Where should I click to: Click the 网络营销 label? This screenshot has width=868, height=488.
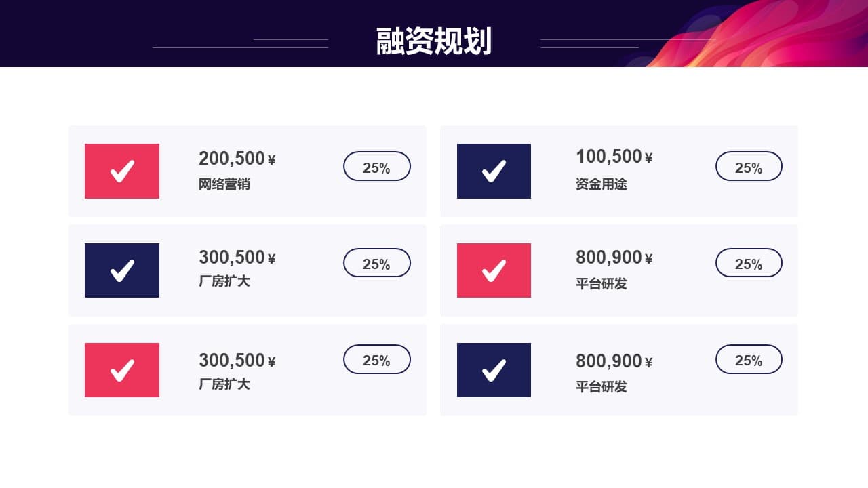tap(224, 184)
